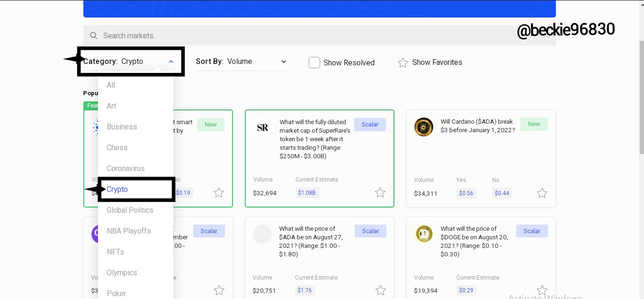
Task: Favorite the $ADA August 27 price market
Action: tap(380, 290)
